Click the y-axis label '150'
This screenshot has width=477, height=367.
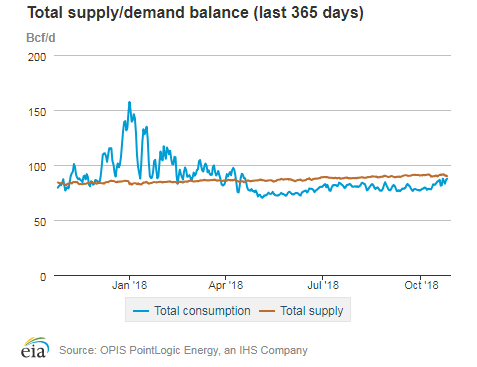37,112
